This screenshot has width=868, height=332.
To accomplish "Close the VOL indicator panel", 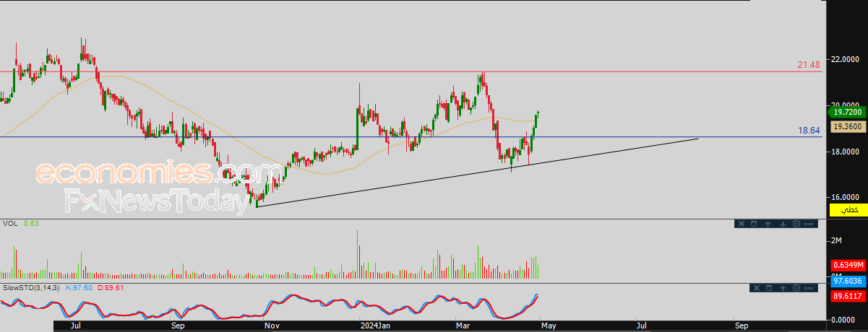I will coord(742,224).
